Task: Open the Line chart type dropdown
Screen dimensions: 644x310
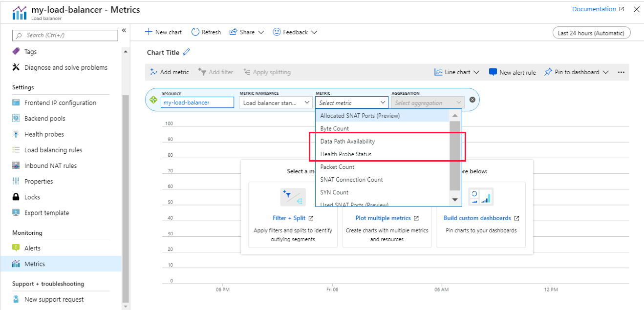Action: [x=456, y=72]
